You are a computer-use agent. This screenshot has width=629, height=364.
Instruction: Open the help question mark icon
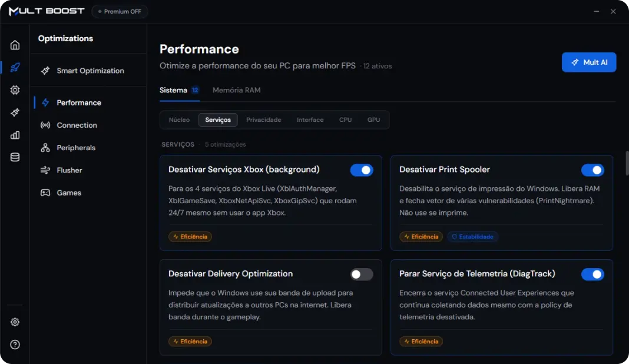[x=15, y=345]
